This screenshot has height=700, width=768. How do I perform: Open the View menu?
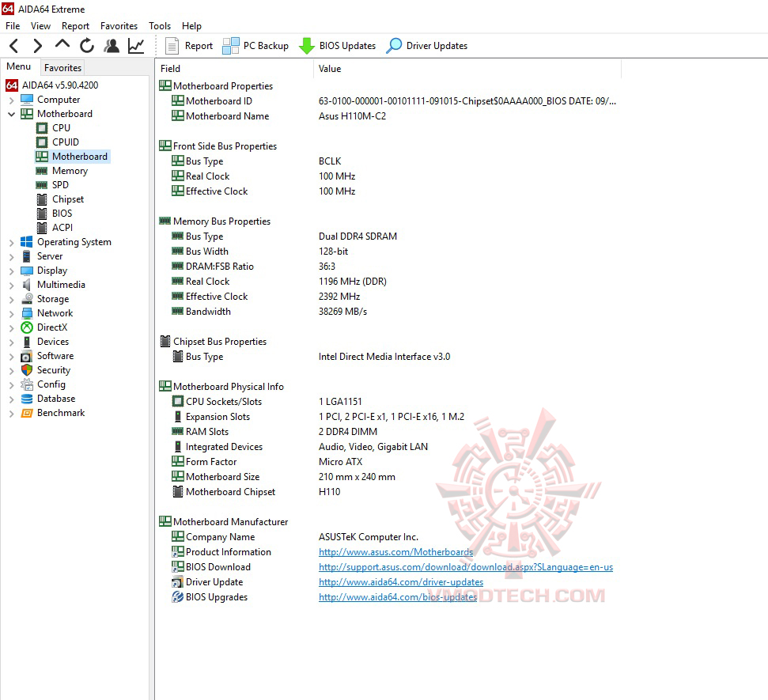[x=40, y=26]
